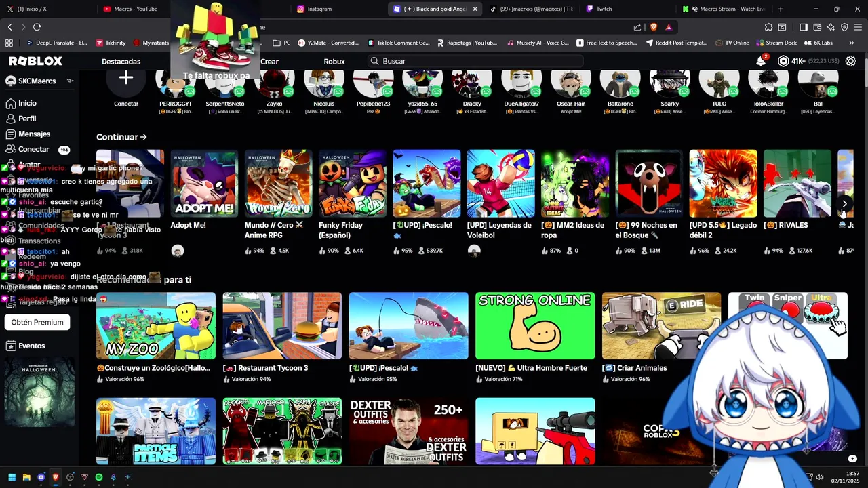Close the Black and gold Ange... tab

tap(475, 9)
